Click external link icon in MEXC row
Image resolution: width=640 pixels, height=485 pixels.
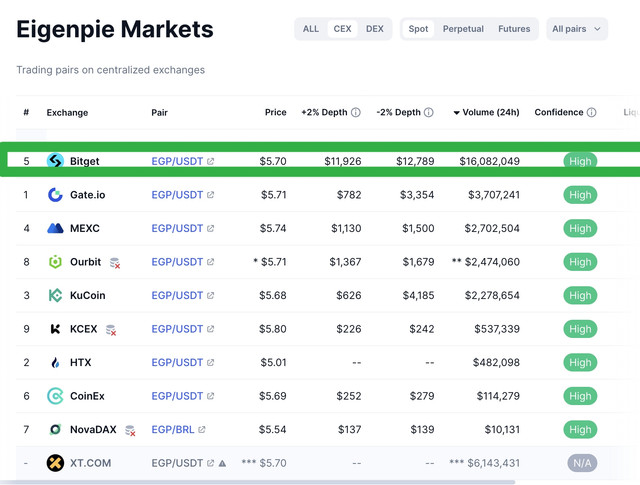pos(210,229)
